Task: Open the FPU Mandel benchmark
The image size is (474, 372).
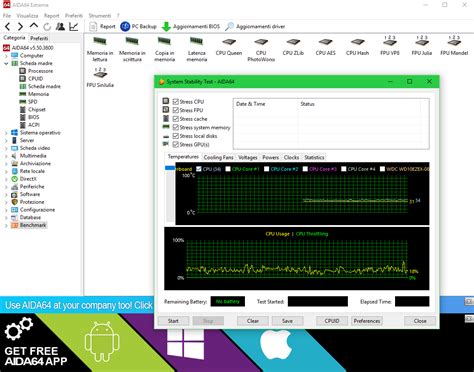Action: click(454, 45)
